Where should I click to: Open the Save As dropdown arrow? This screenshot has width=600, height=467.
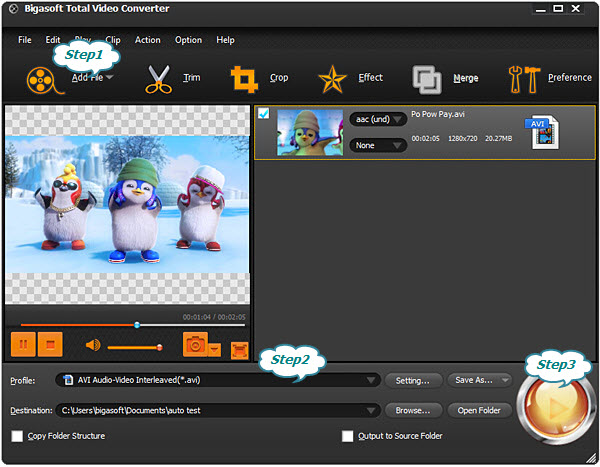point(505,380)
